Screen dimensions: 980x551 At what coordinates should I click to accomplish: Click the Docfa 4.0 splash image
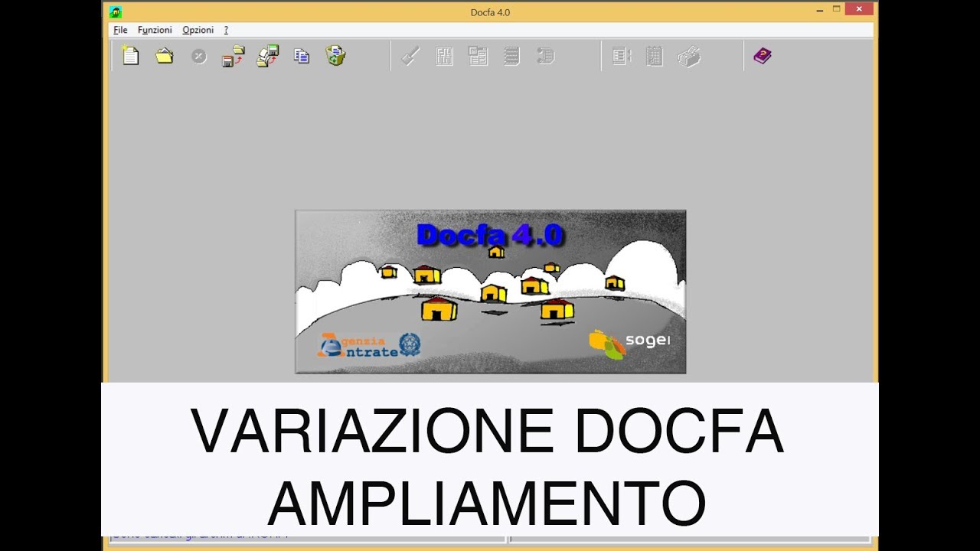[x=491, y=292]
